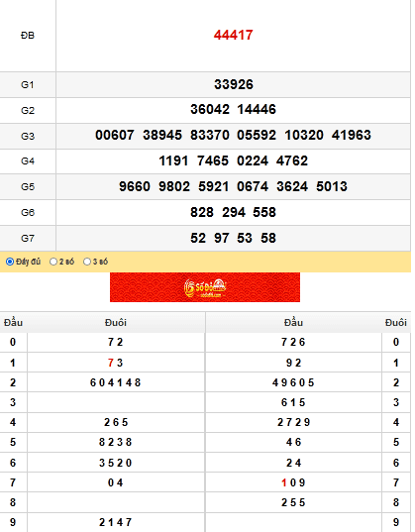Click G3 number 38945
The height and width of the screenshot is (532, 415).
(x=162, y=135)
